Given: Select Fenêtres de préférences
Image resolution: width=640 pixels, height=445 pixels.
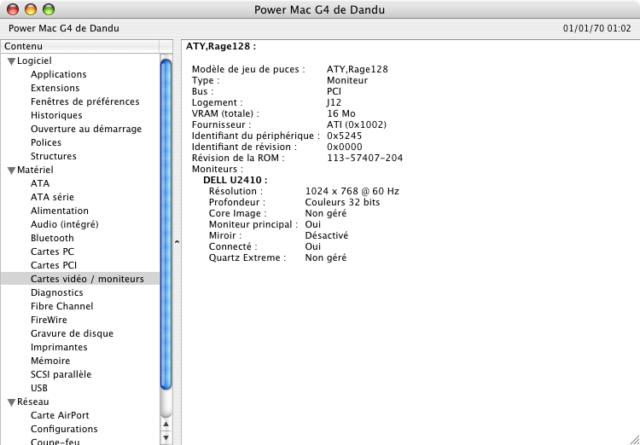Looking at the screenshot, I should [85, 102].
